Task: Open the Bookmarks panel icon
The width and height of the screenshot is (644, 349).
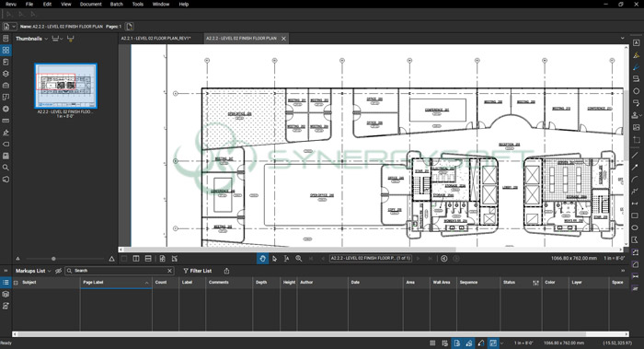Action: (x=6, y=62)
